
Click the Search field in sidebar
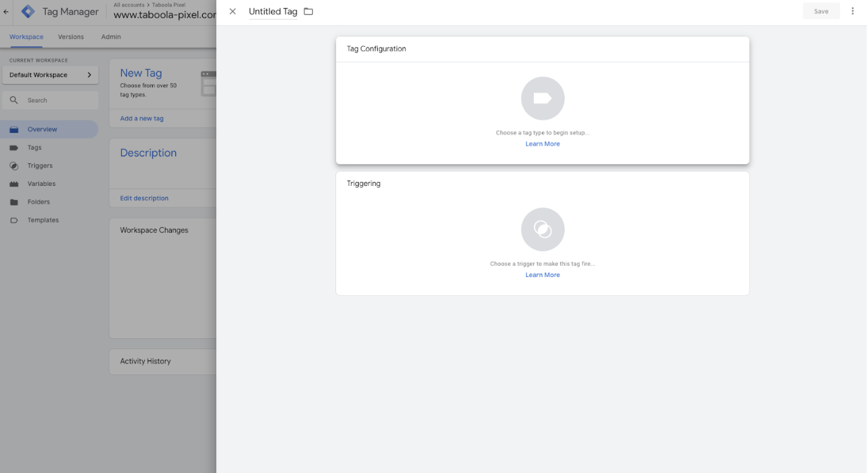(51, 100)
